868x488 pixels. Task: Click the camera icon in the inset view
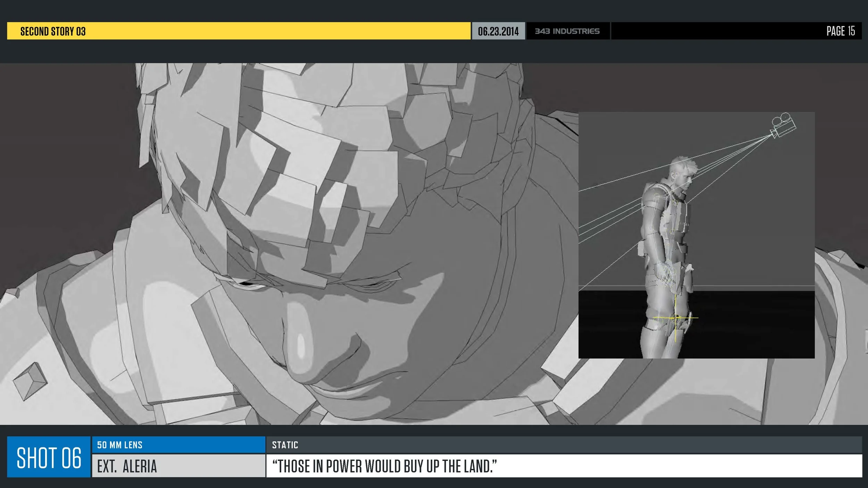(783, 126)
